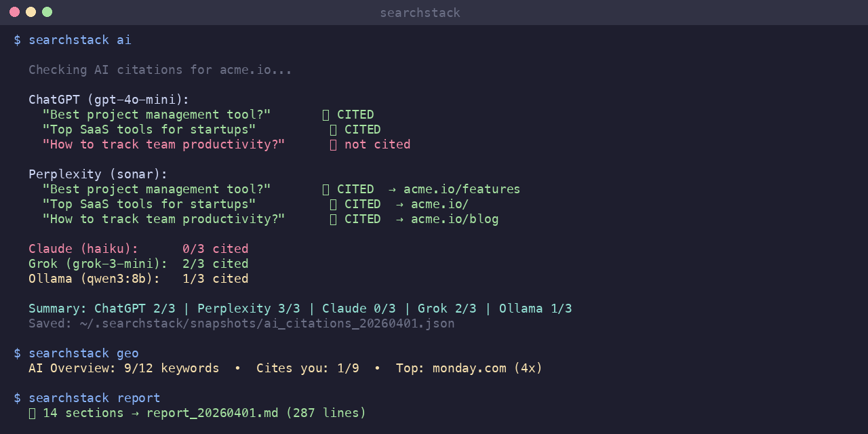The height and width of the screenshot is (434, 868).
Task: Select the "searchstack geo" command text
Action: (83, 353)
